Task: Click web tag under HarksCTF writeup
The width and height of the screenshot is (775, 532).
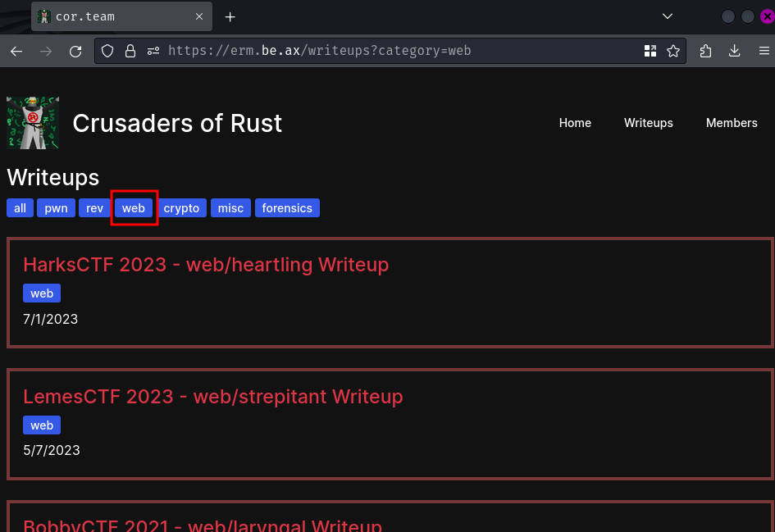Action: [x=42, y=293]
